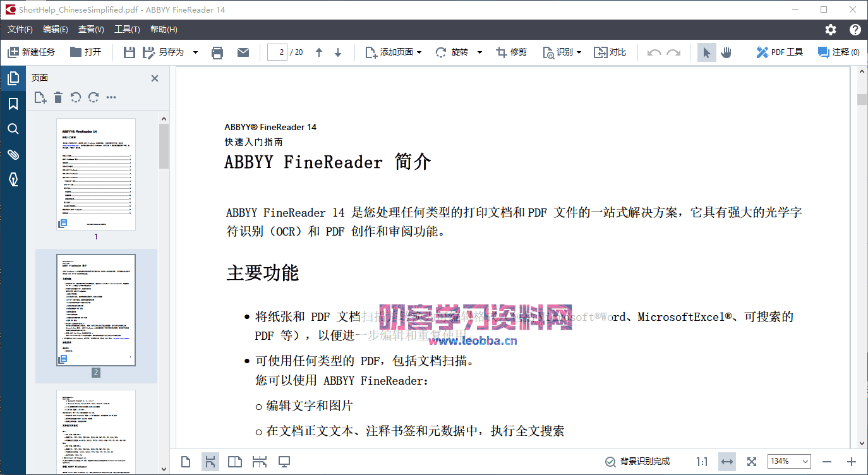Open the 文件(F) menu
This screenshot has width=868, height=475.
[20, 29]
